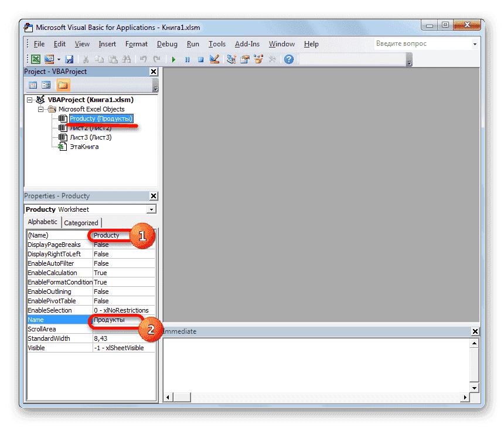Viewport: 504px width, 427px height.
Task: Click the View Code icon in Project panel
Action: pos(33,84)
